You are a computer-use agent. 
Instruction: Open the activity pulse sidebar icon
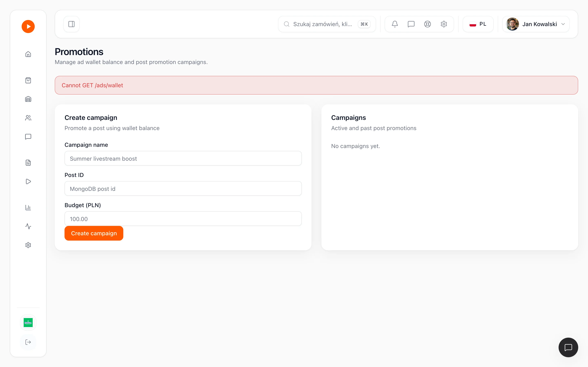(x=28, y=226)
